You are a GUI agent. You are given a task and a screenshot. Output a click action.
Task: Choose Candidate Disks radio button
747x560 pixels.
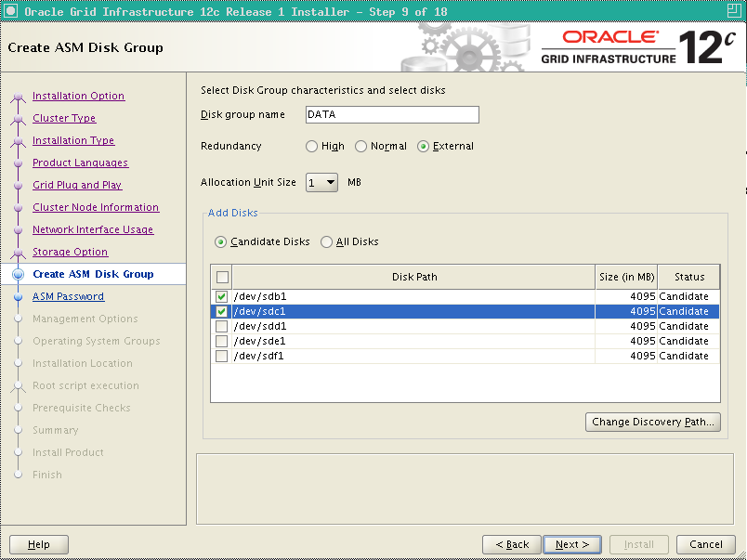coord(220,241)
